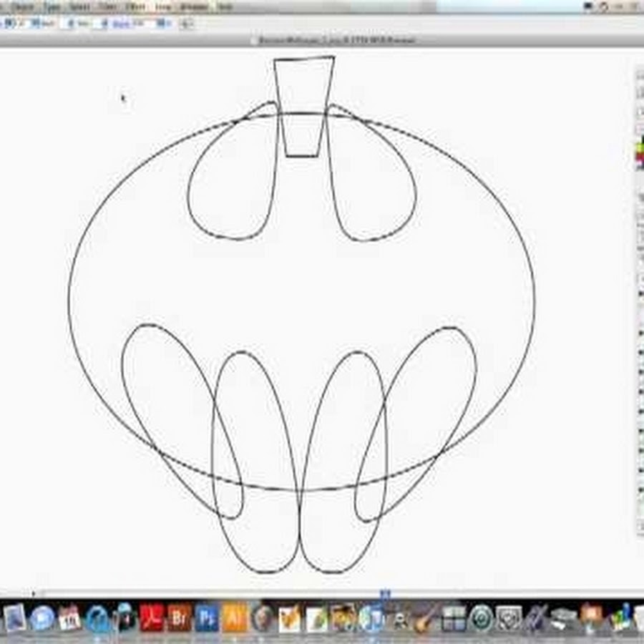Open the Window menu

tap(193, 6)
